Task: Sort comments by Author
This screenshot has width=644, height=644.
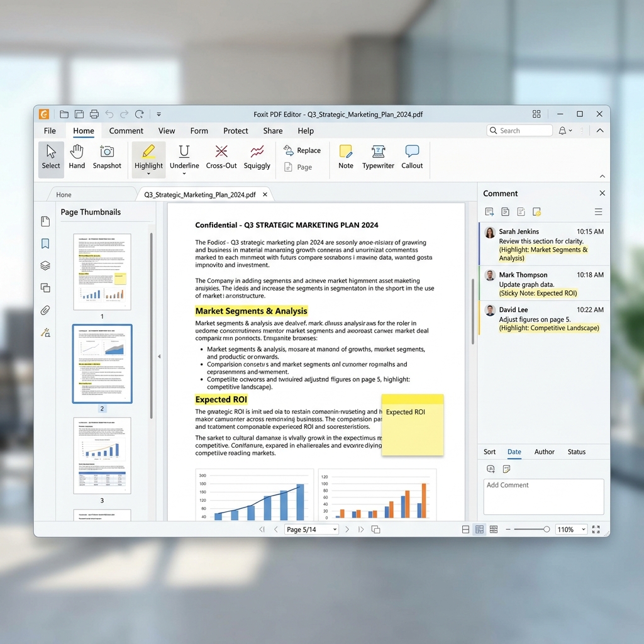Action: (544, 452)
